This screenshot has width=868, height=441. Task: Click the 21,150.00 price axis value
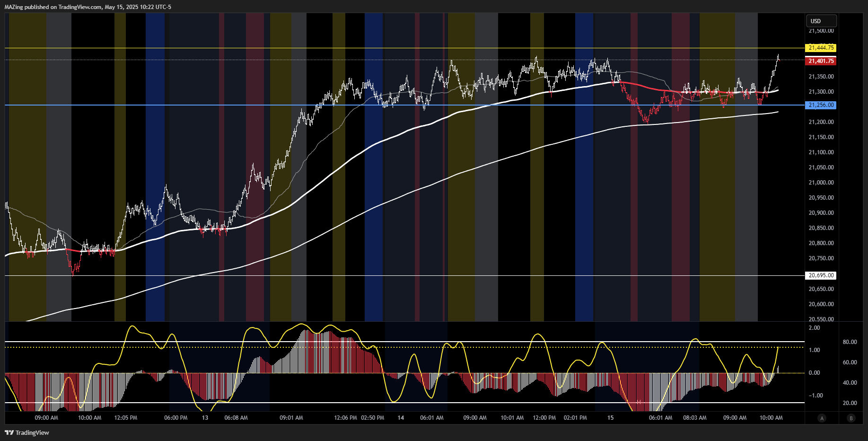coord(821,137)
